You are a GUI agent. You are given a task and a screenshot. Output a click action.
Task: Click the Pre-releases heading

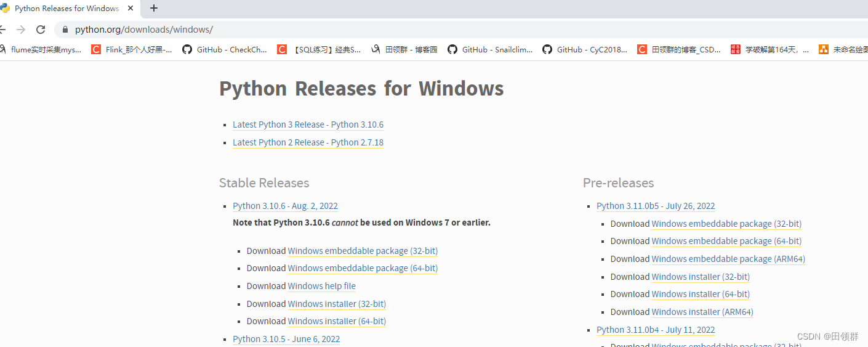(618, 183)
